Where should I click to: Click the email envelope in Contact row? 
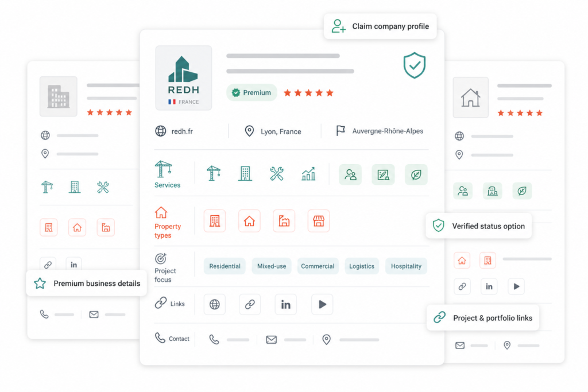[x=271, y=340]
